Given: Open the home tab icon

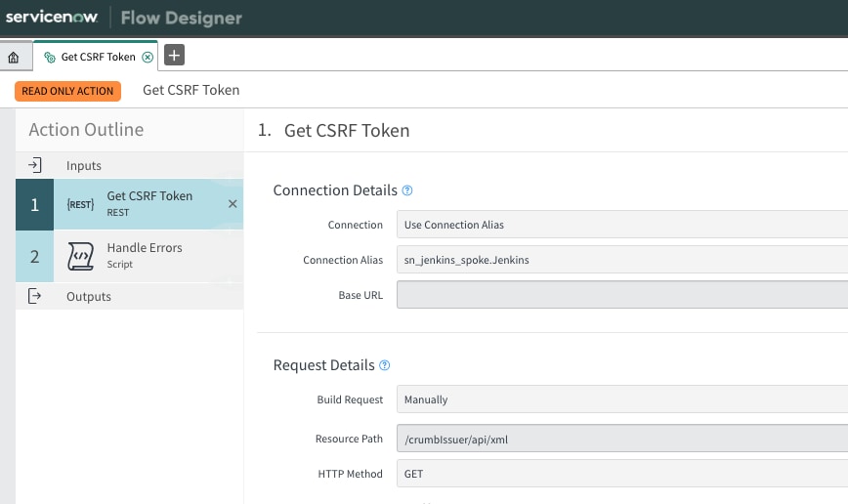Looking at the screenshot, I should click(x=14, y=58).
